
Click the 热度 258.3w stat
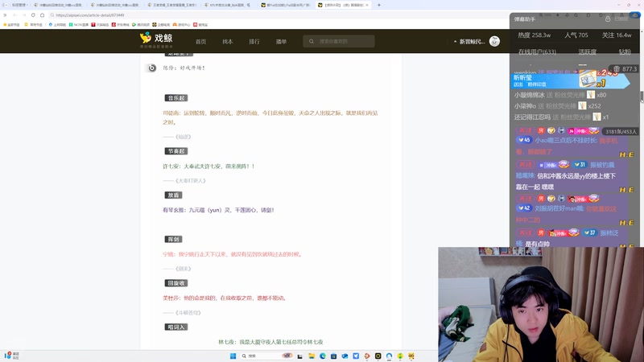[534, 35]
